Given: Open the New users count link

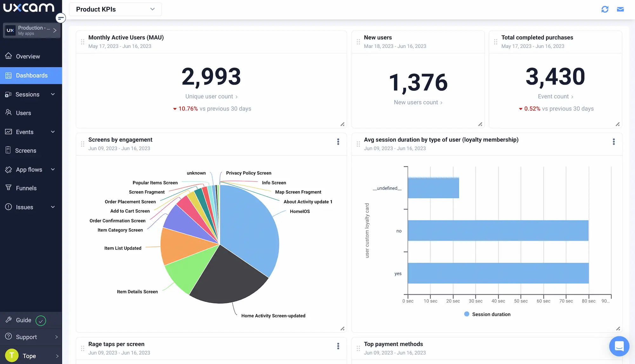Looking at the screenshot, I should (418, 102).
